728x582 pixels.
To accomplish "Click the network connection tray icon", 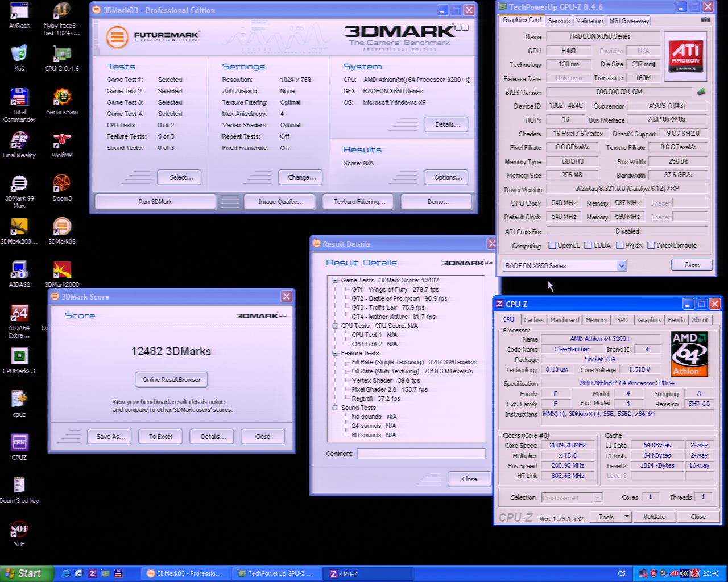I will pyautogui.click(x=643, y=573).
